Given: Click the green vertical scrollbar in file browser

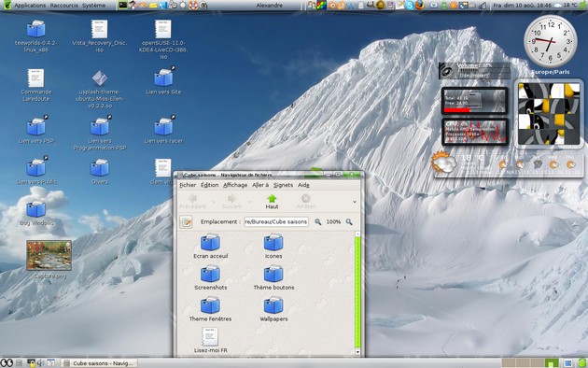Looking at the screenshot, I should click(357, 291).
